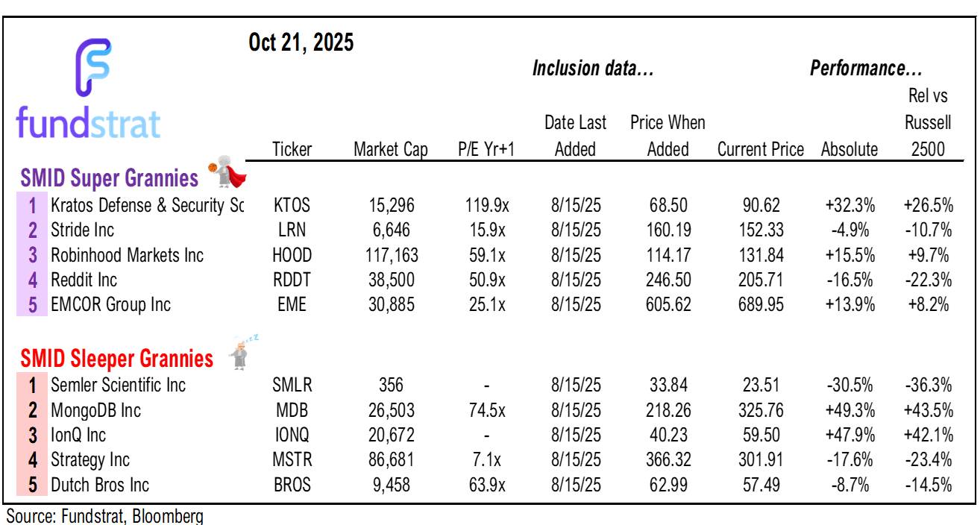980x525 pixels.
Task: Click the MSTR ticker cell
Action: [x=292, y=460]
